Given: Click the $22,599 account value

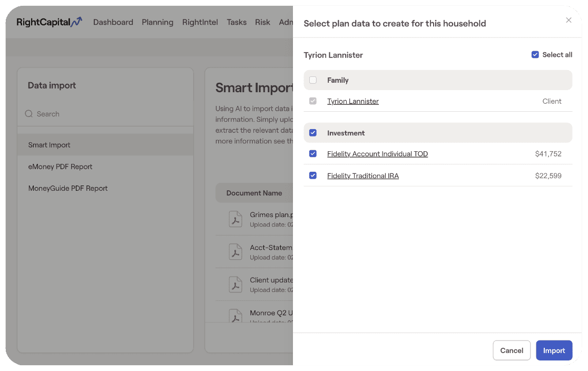Looking at the screenshot, I should coord(548,175).
